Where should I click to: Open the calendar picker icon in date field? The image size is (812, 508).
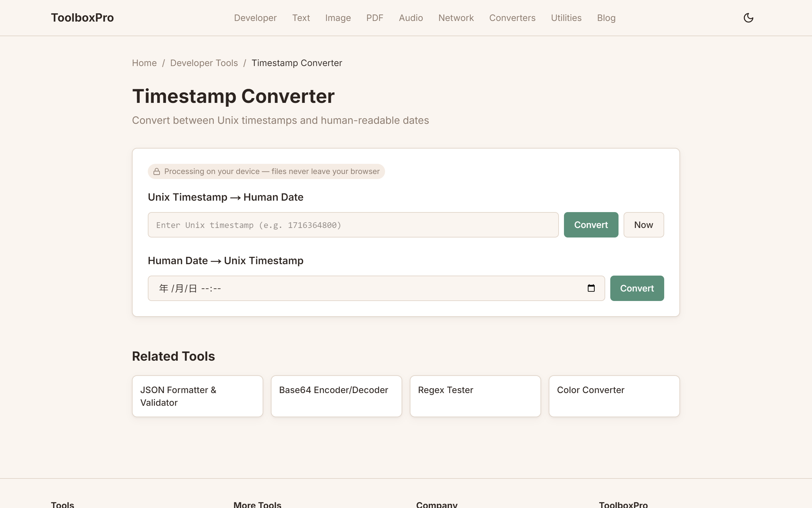point(591,288)
